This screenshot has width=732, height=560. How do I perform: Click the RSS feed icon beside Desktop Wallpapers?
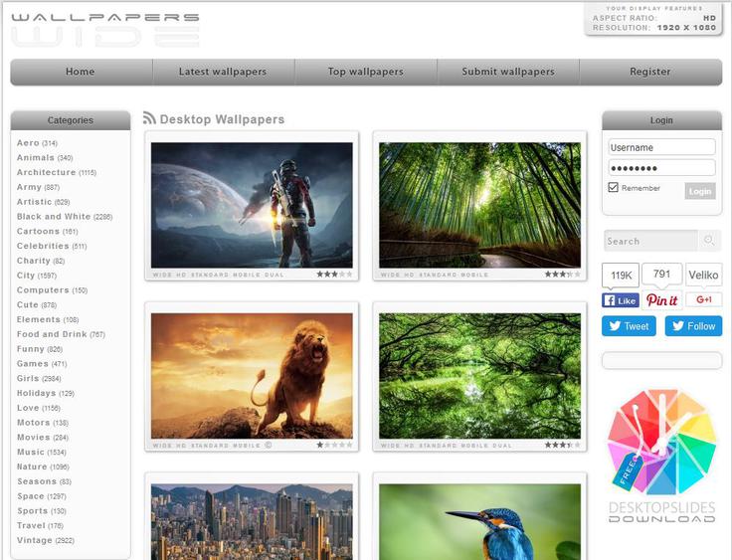149,118
